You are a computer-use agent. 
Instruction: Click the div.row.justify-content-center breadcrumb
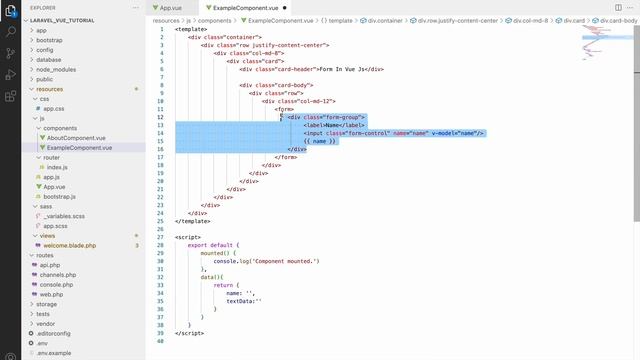[x=458, y=21]
